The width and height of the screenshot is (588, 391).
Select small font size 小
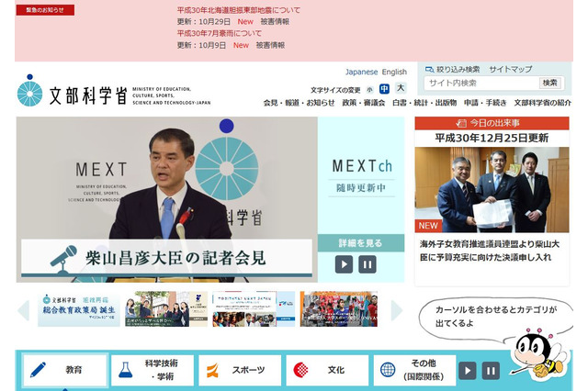pos(369,90)
